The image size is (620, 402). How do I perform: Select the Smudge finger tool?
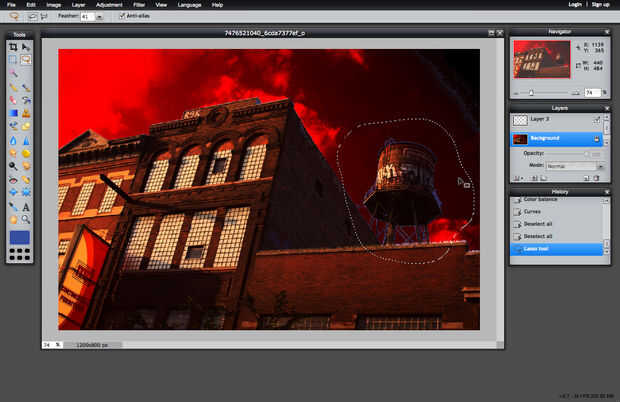click(13, 153)
